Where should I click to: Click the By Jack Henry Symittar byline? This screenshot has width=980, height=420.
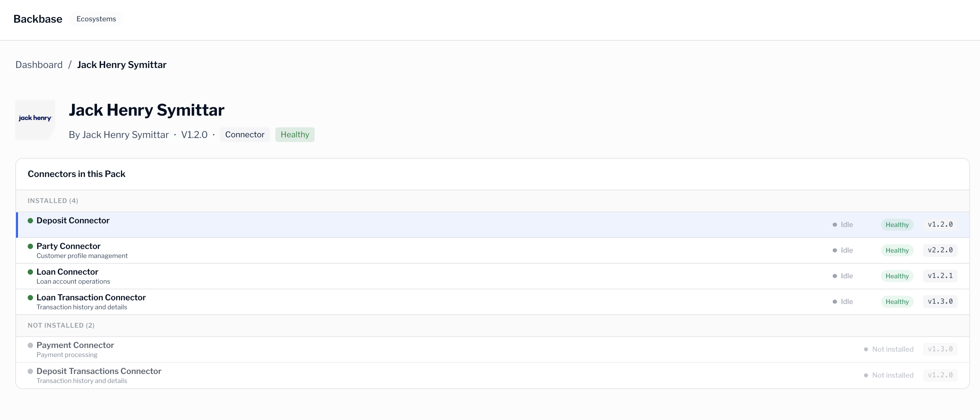pyautogui.click(x=119, y=135)
